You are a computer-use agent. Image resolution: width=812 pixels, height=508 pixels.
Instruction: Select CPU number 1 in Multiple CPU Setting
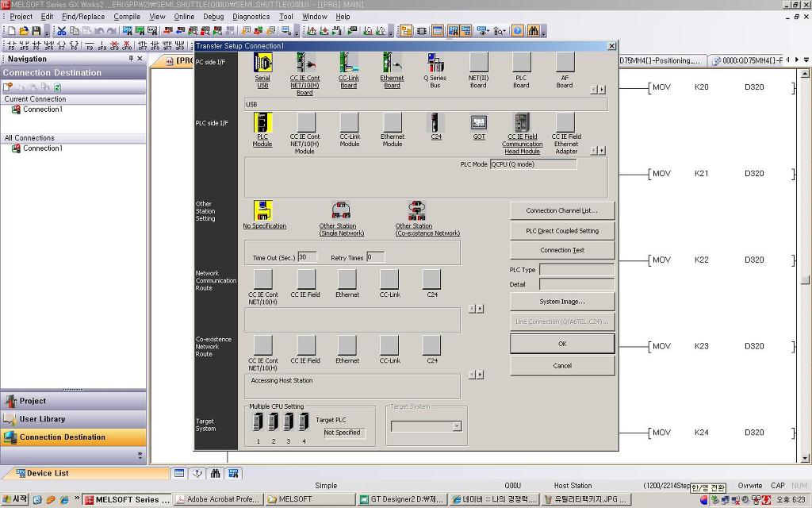(x=258, y=422)
